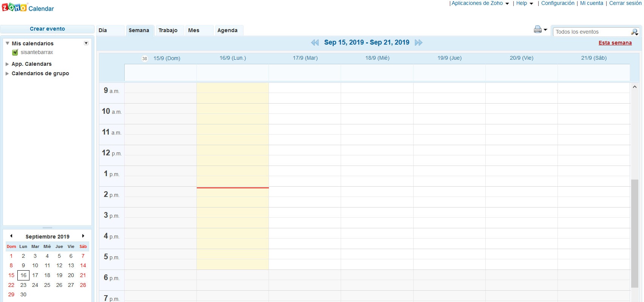Jump to Esta semana link

click(615, 43)
